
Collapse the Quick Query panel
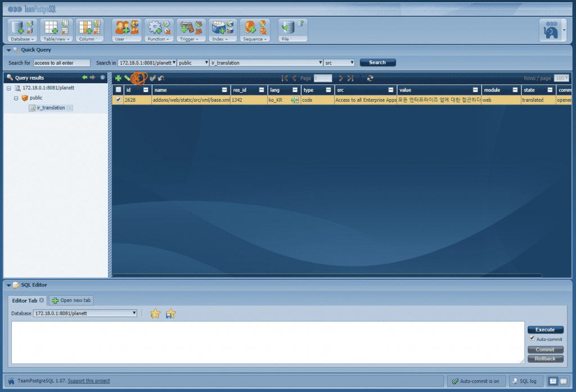click(8, 50)
